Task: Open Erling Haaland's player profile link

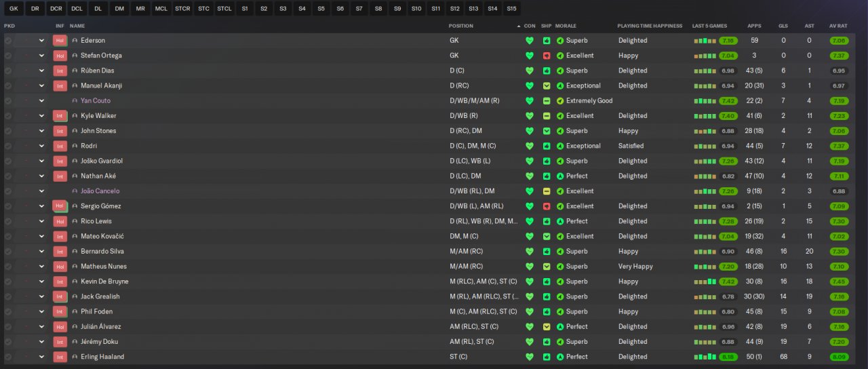Action: coord(102,357)
